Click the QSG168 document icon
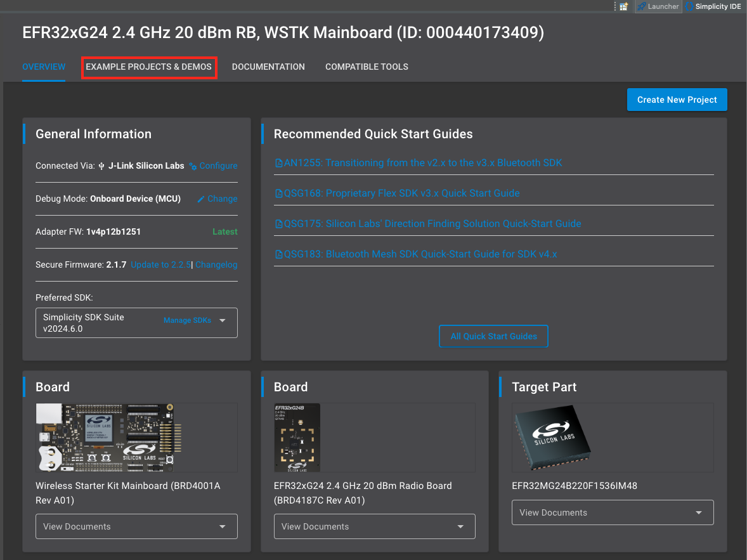This screenshot has width=747, height=560. tap(278, 193)
